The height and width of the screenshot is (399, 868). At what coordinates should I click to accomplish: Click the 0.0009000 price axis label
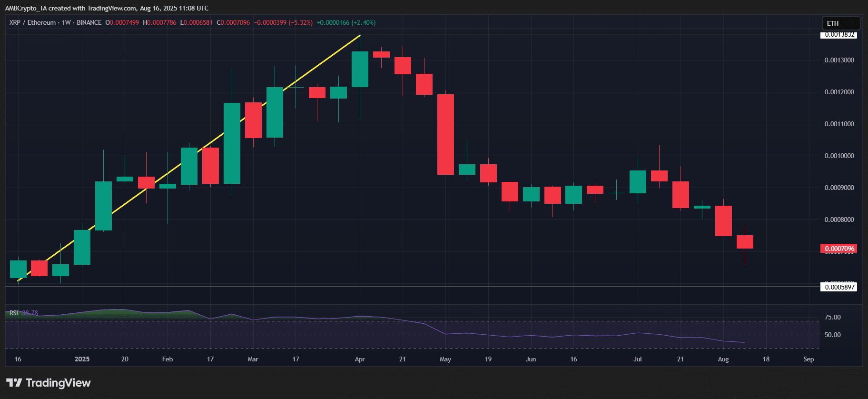839,188
